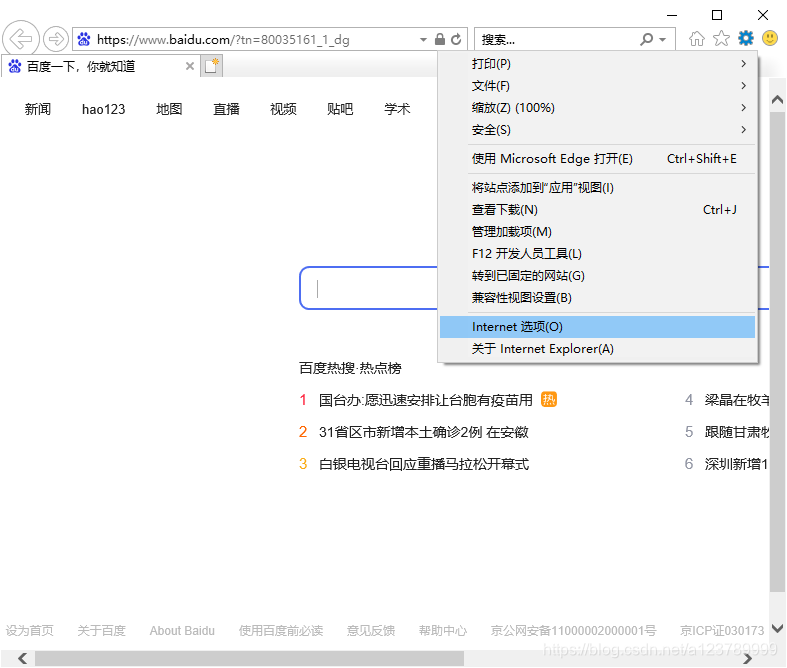This screenshot has width=787, height=668.
Task: Open the hao123 link
Action: click(x=103, y=109)
